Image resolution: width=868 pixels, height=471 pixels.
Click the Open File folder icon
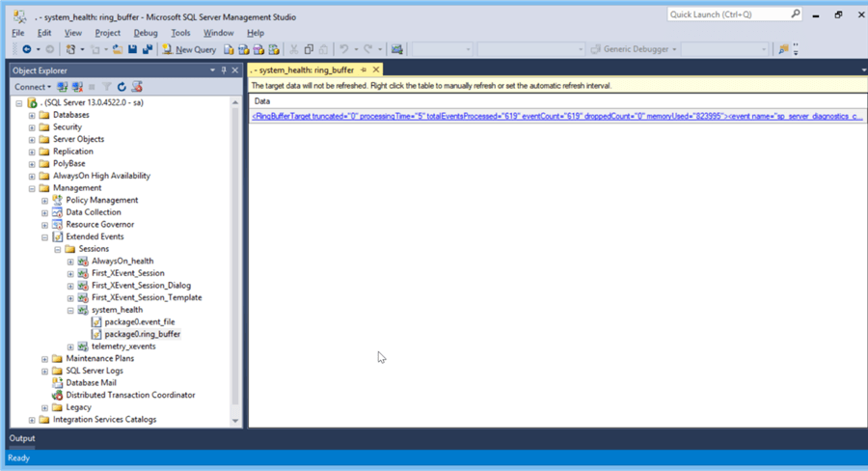(118, 49)
